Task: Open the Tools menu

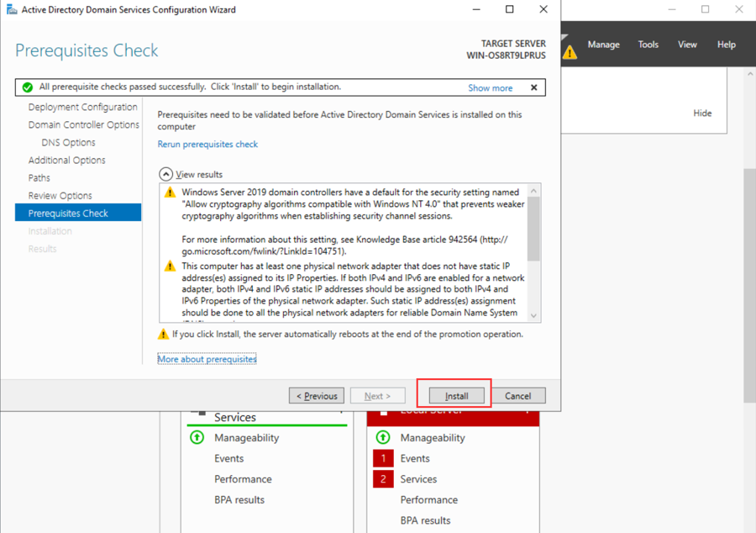Action: pyautogui.click(x=648, y=45)
